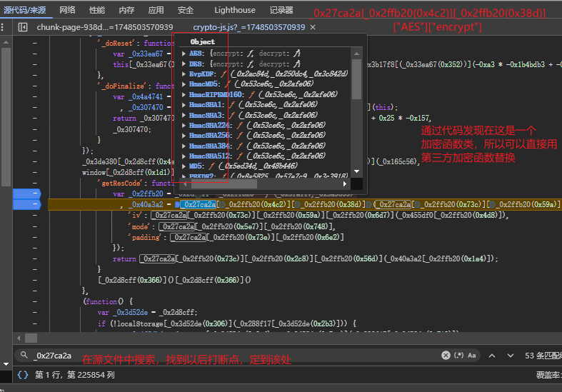Expand the HmacMD5 function entry

click(184, 84)
